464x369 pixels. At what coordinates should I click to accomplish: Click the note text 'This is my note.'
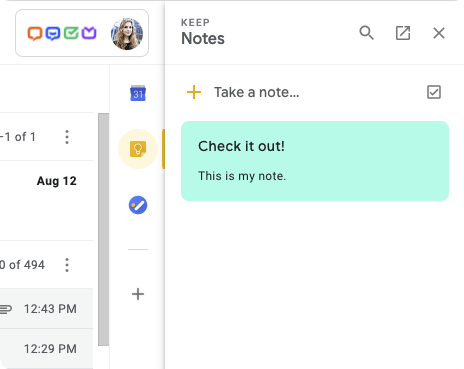242,176
